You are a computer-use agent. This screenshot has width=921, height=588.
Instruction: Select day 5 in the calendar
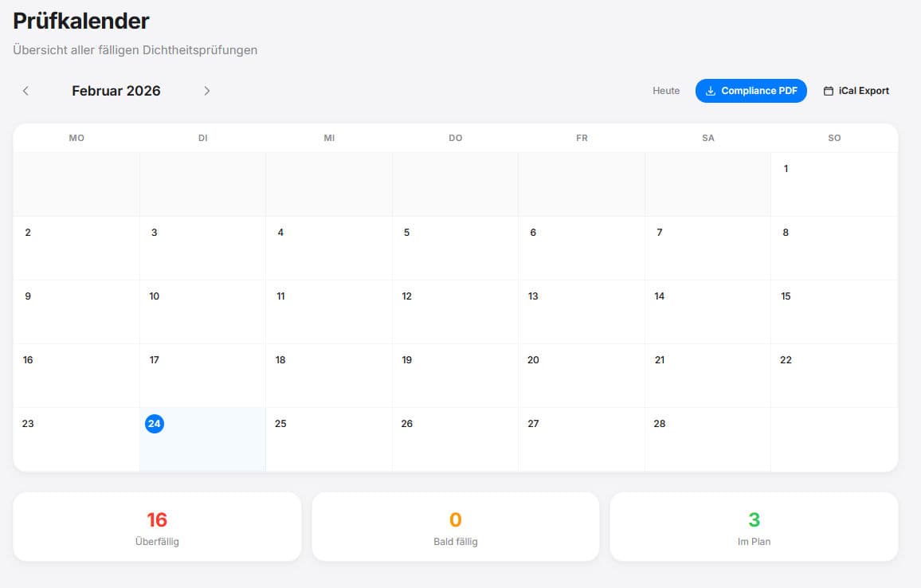(455, 249)
